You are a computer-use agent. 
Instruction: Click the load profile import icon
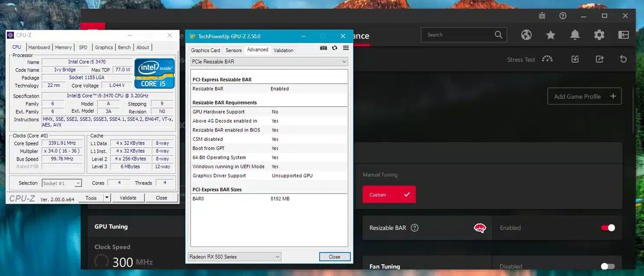[x=575, y=59]
